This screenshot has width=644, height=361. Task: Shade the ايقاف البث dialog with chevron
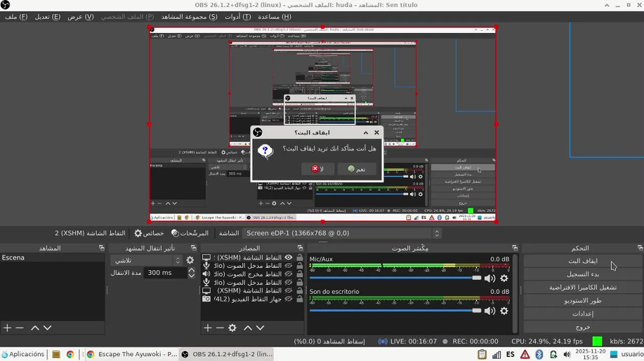pyautogui.click(x=366, y=132)
